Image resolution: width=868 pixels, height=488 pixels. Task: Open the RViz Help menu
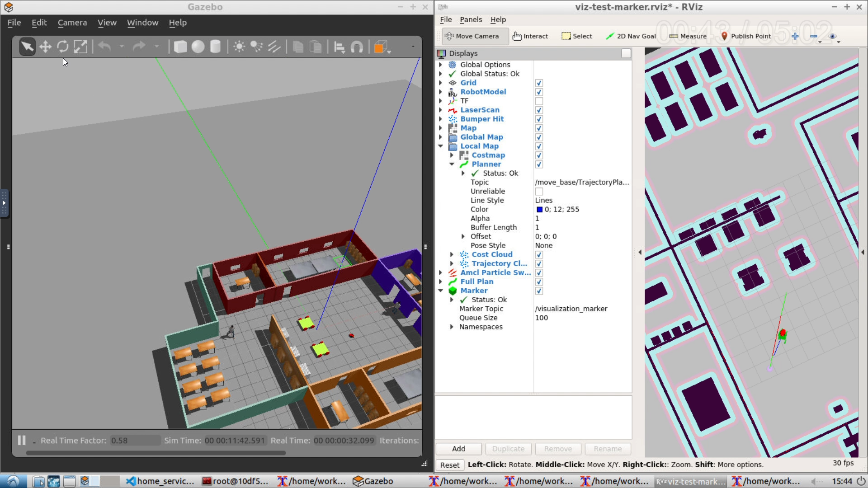(498, 19)
